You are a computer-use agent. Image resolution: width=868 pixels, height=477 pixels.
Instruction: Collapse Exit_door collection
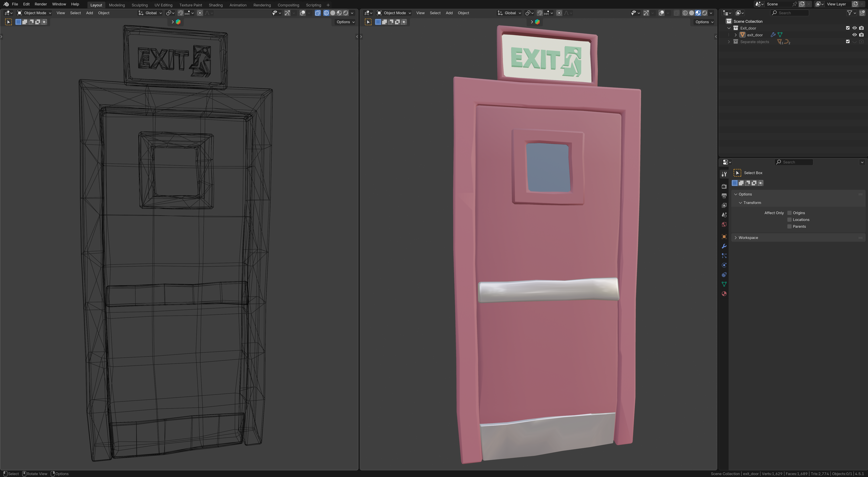point(729,28)
